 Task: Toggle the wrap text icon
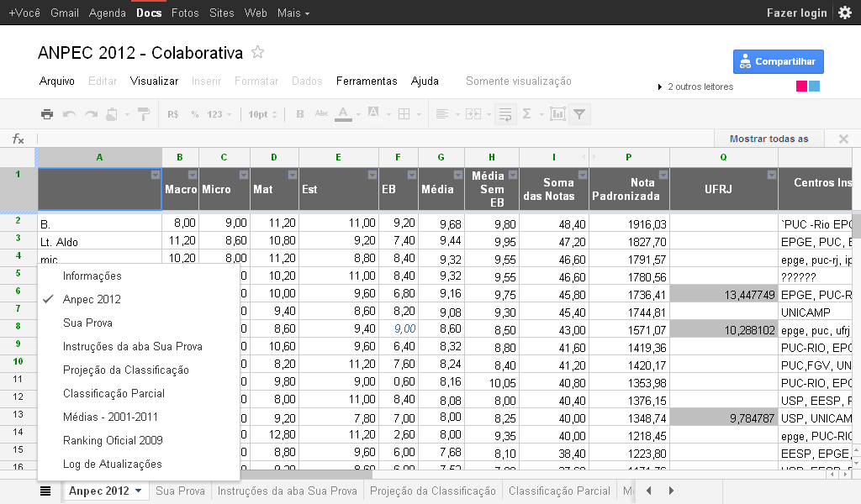[505, 114]
